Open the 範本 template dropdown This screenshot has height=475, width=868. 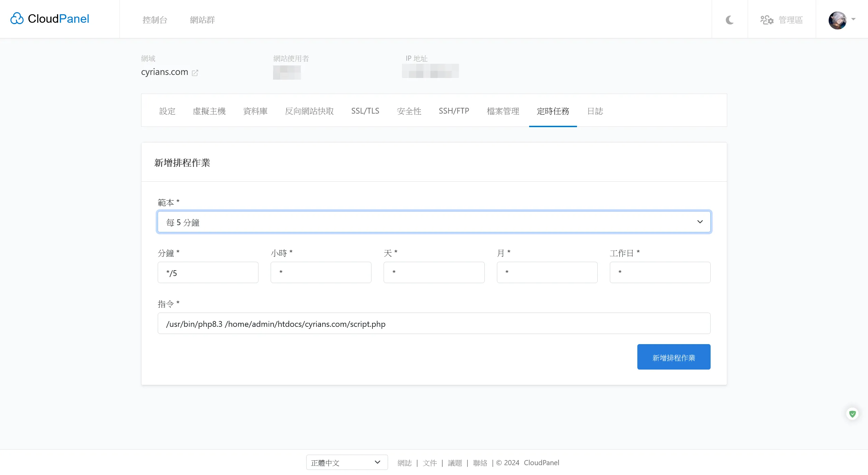pos(434,222)
